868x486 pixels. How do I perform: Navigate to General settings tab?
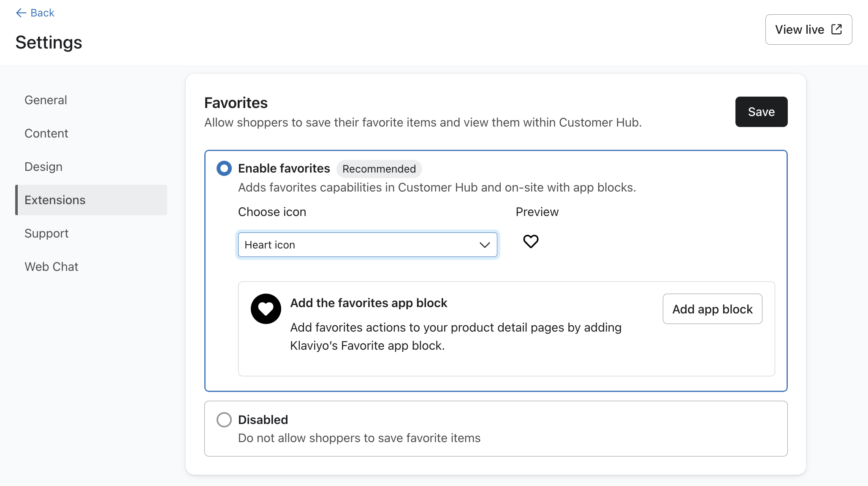[x=46, y=100]
